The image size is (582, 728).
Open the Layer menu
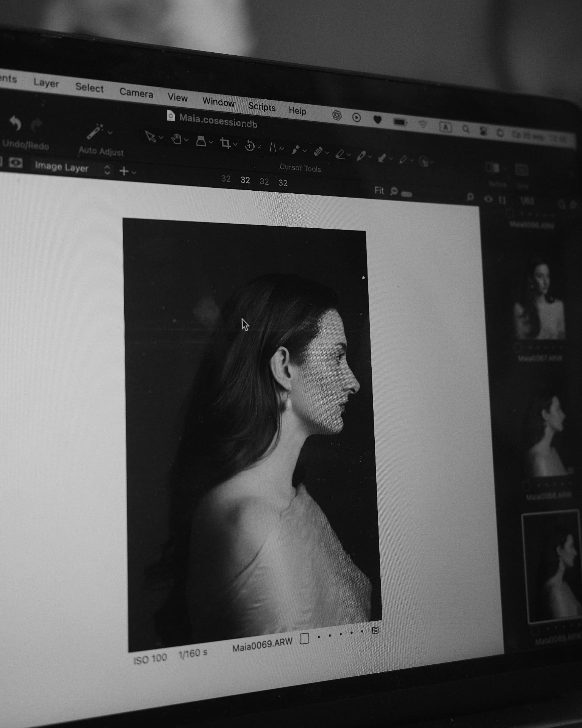(x=46, y=83)
